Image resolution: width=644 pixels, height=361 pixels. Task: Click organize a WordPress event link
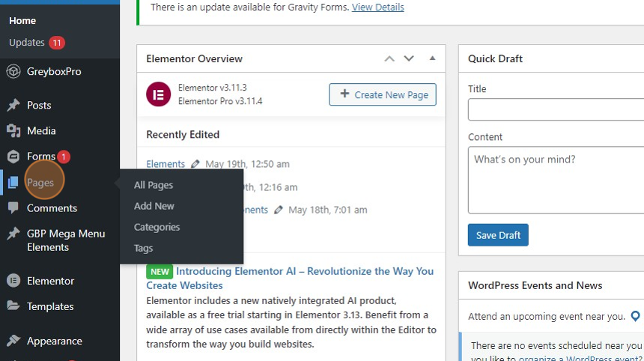tap(581, 358)
